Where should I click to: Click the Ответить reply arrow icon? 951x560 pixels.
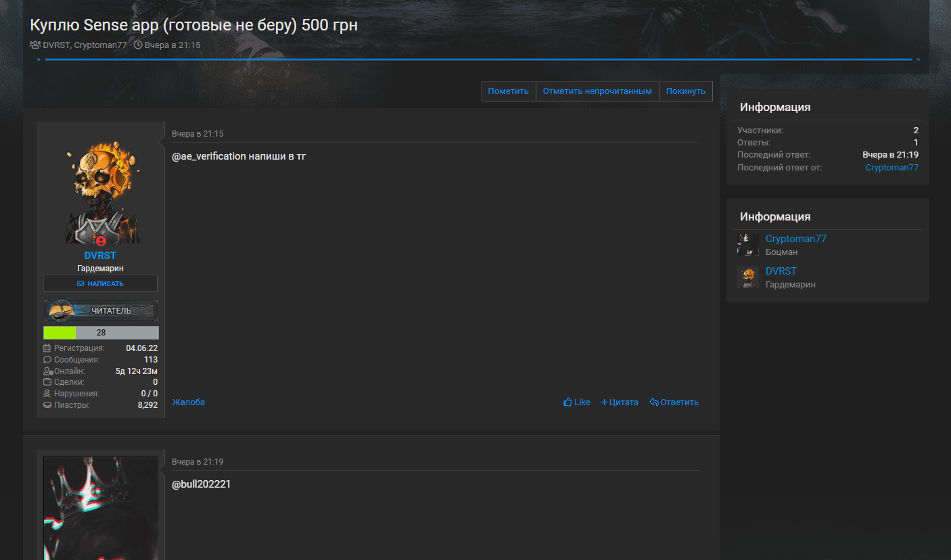pyautogui.click(x=654, y=402)
